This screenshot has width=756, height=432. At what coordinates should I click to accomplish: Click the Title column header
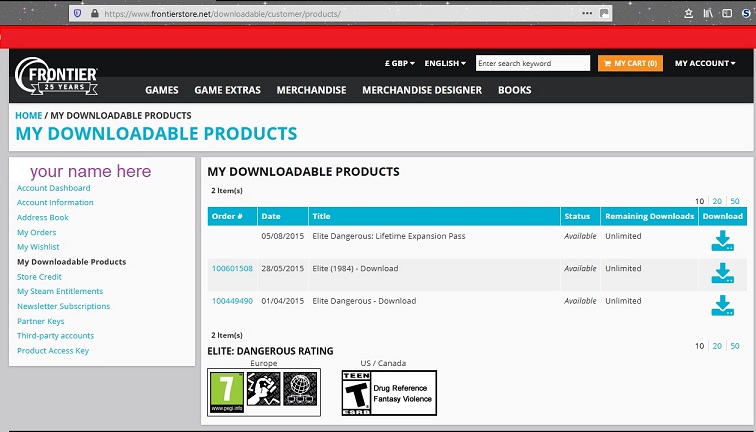(x=434, y=216)
